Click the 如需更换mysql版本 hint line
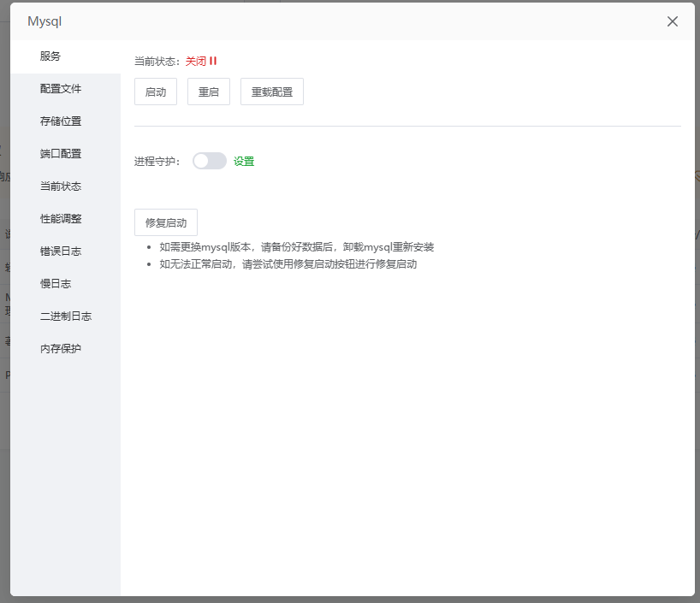This screenshot has height=603, width=700. 297,247
